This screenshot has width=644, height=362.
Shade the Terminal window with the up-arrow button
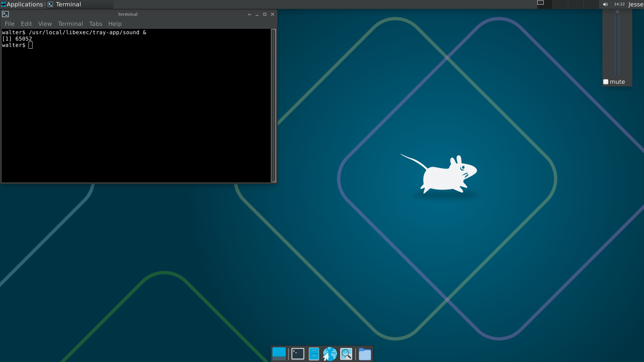249,14
